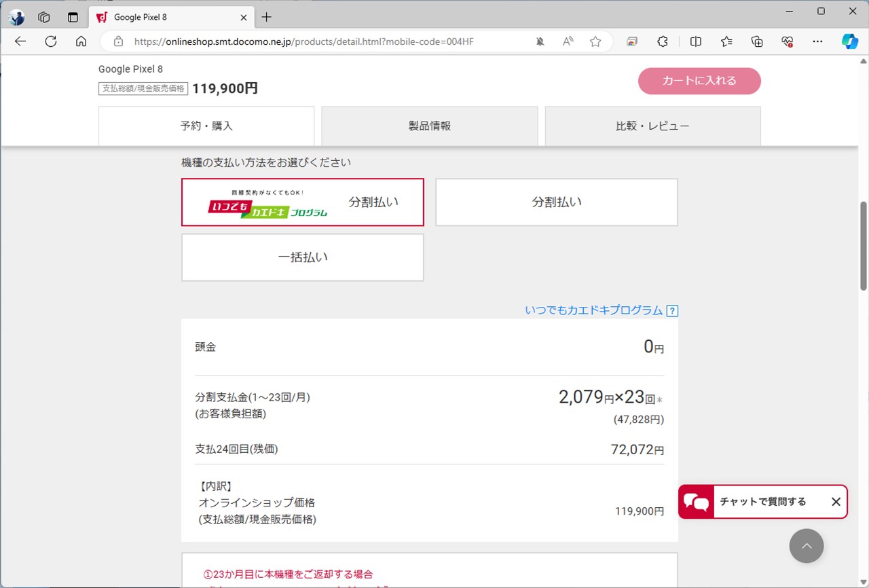The image size is (869, 588).
Task: Open the tab actions menu icon
Action: (x=73, y=17)
